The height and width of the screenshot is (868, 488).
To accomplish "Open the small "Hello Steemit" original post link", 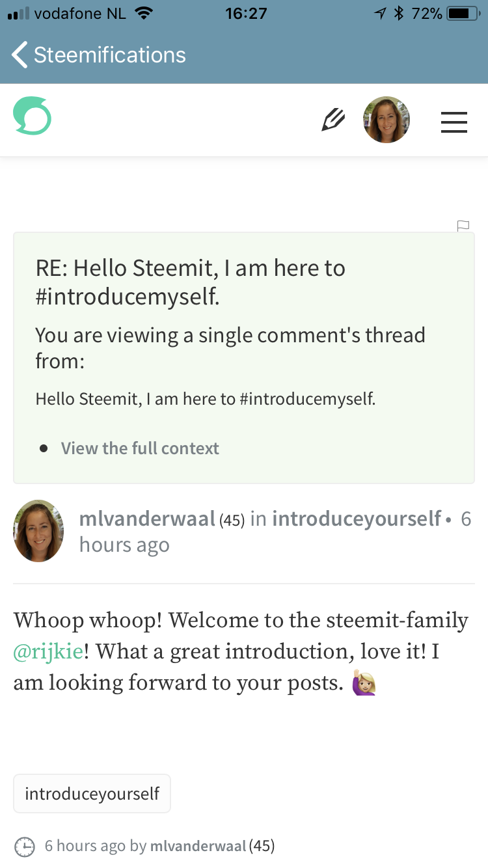I will click(x=206, y=398).
